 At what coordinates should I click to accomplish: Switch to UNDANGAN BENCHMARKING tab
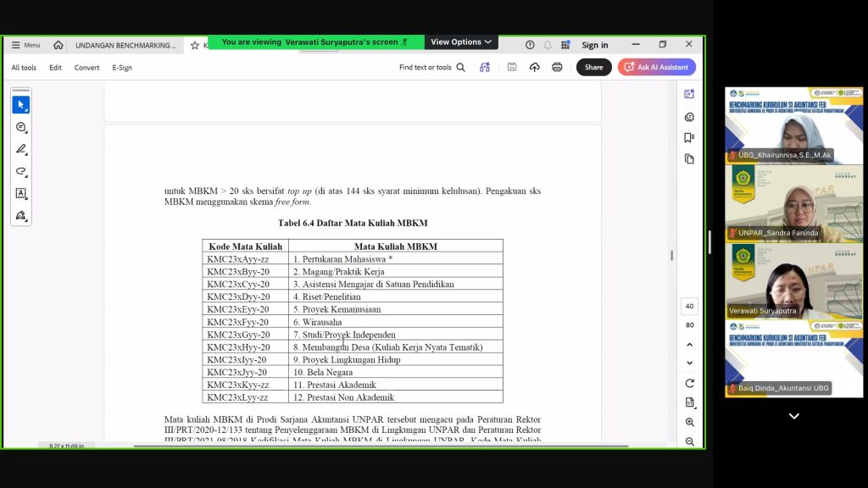(x=125, y=46)
